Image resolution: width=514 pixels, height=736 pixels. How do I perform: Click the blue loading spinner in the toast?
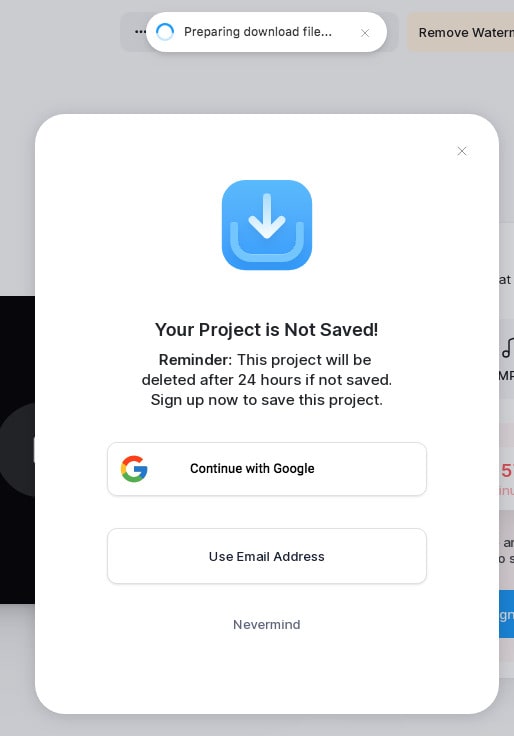pos(165,32)
